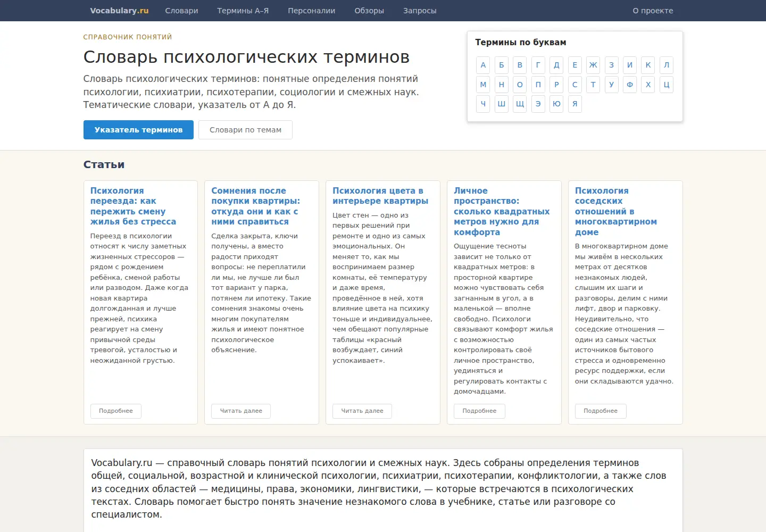
Task: Choose letter А in terms index
Action: [483, 65]
